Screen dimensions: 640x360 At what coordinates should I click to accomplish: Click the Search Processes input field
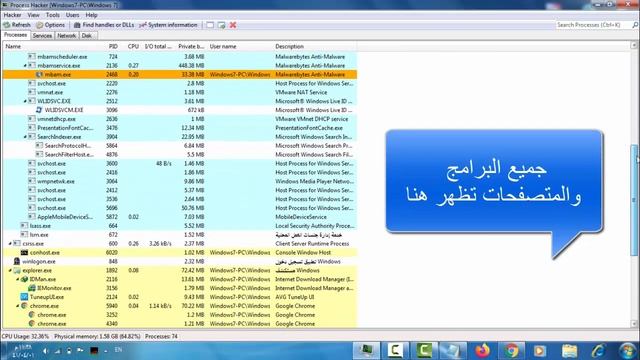point(593,25)
